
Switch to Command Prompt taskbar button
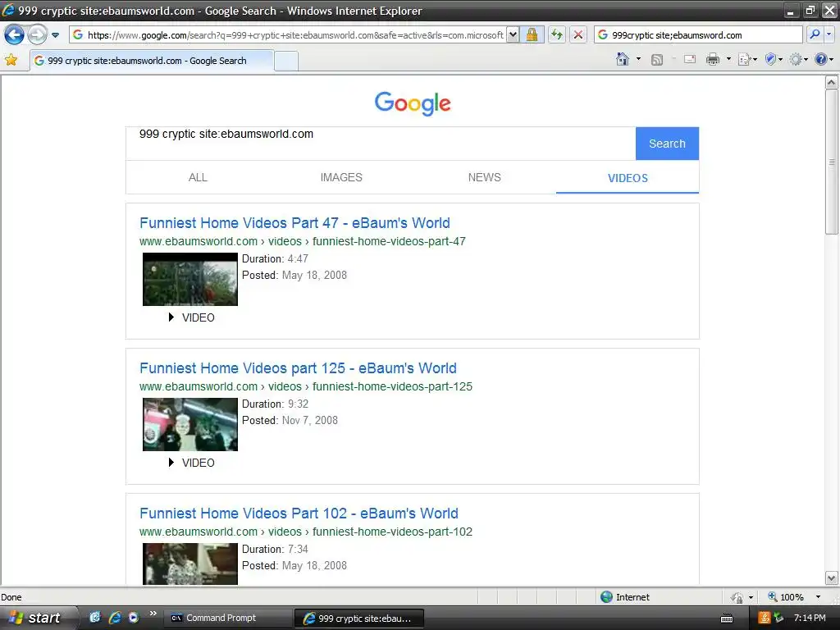click(227, 619)
